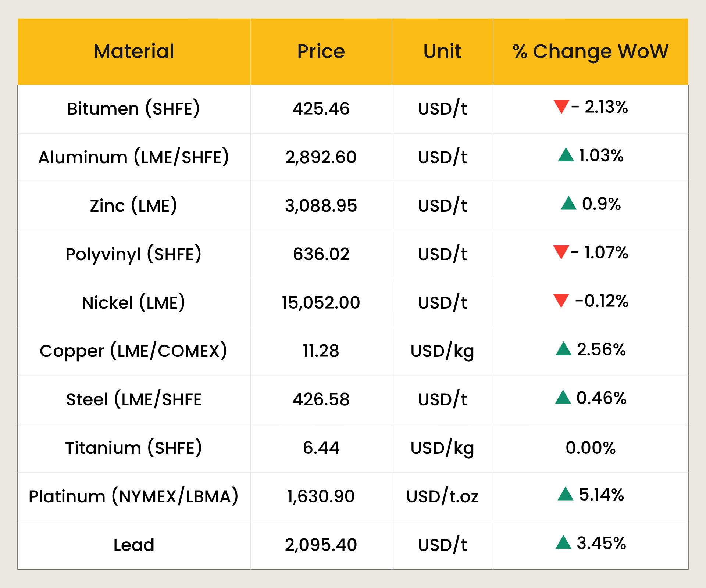The width and height of the screenshot is (706, 588).
Task: Select the USD/t.oz unit cell
Action: [x=442, y=496]
